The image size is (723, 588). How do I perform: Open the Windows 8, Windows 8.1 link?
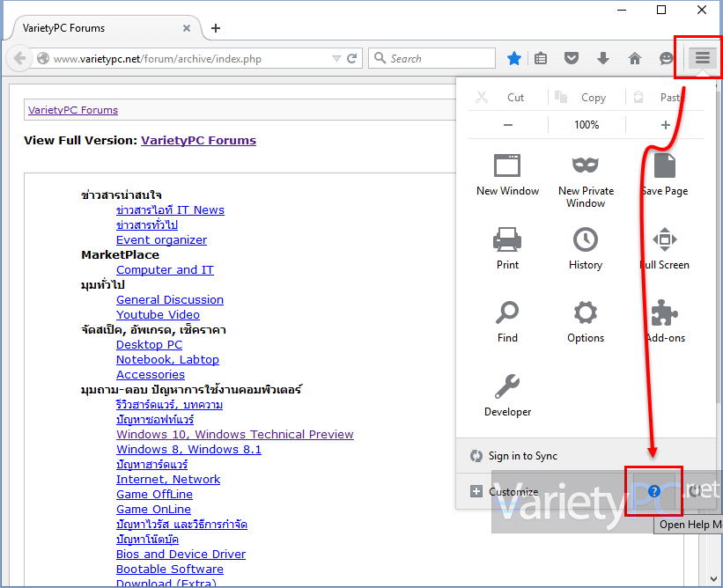point(188,449)
